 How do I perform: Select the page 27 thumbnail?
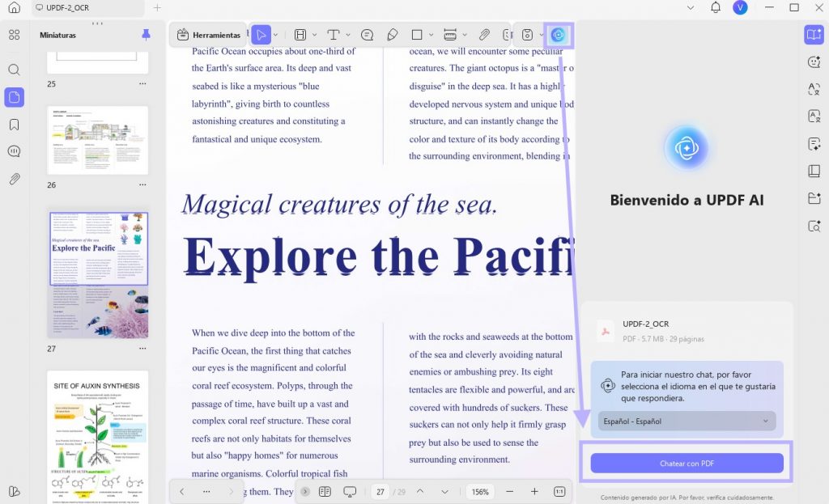point(98,275)
